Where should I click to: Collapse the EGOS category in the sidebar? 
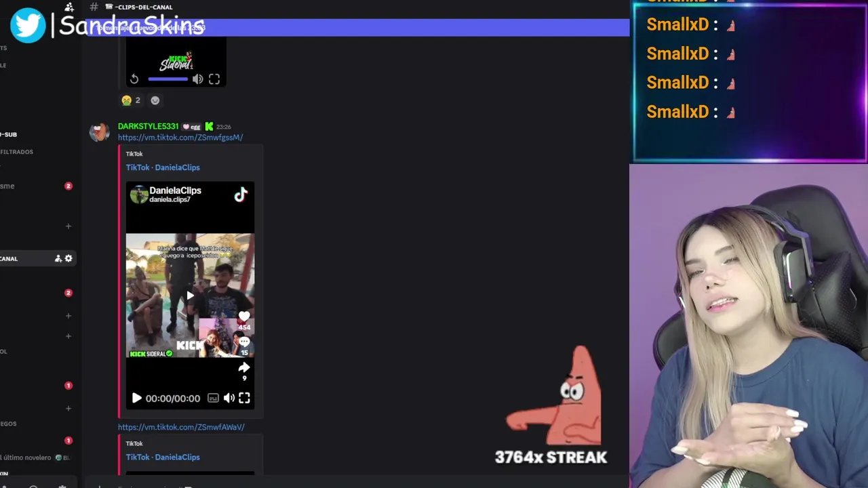pyautogui.click(x=9, y=424)
